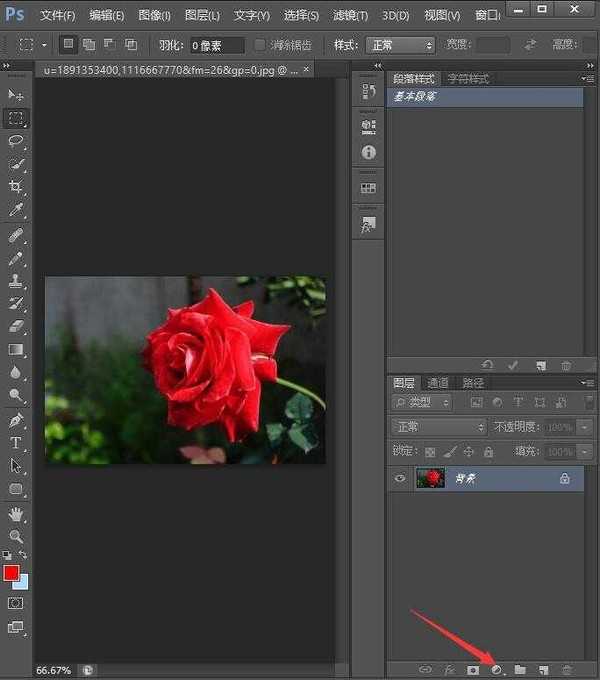Hide the 背景 layer using eye icon
The image size is (600, 680).
pos(400,479)
